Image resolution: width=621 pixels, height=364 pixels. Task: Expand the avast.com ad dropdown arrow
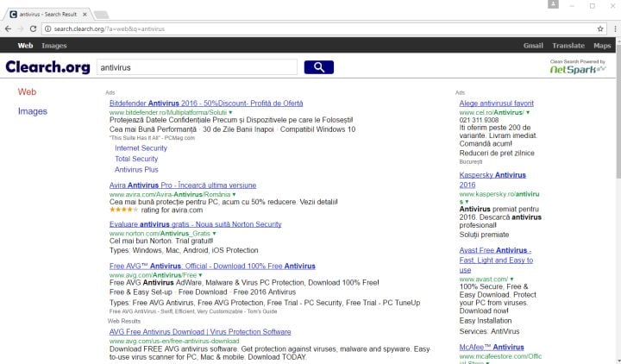[511, 279]
